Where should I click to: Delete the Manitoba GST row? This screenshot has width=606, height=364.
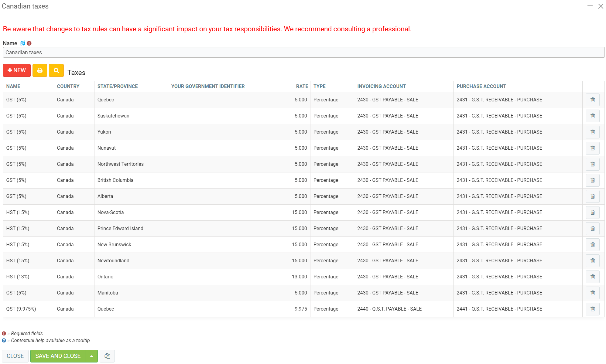592,293
